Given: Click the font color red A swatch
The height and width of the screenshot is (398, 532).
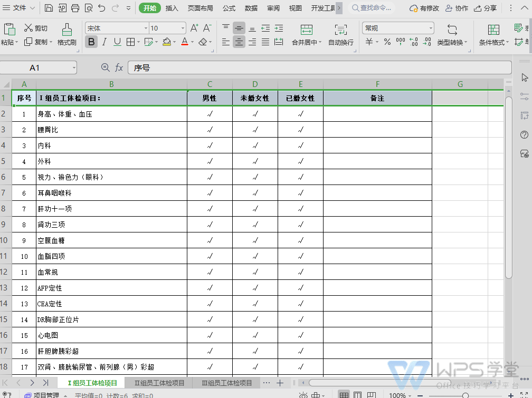Looking at the screenshot, I should 185,42.
